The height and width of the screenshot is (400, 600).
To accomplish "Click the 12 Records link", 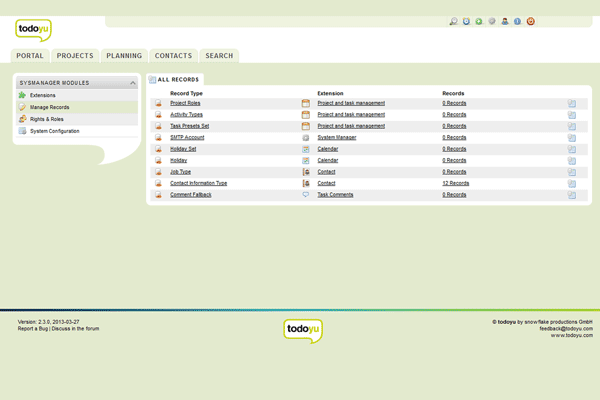I will coord(455,184).
